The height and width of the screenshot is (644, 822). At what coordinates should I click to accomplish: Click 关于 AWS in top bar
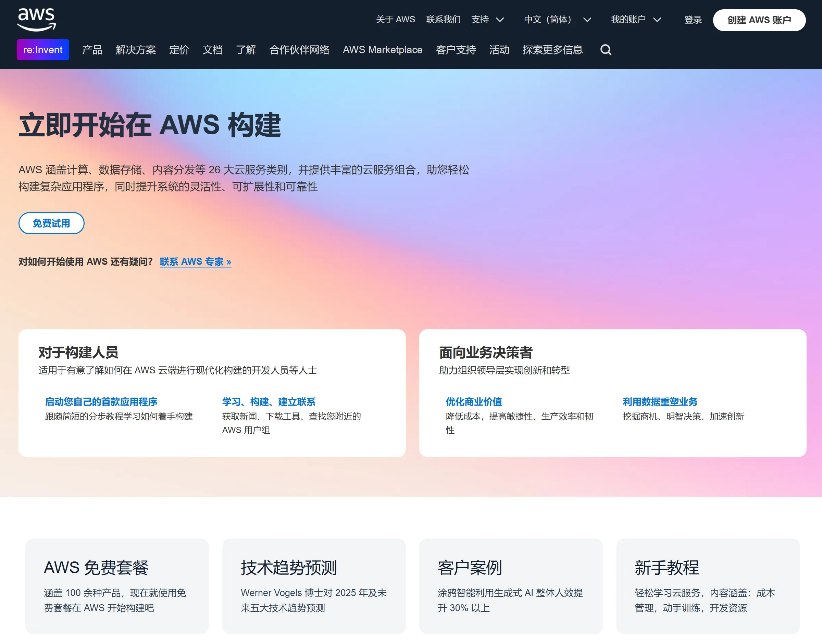[395, 20]
